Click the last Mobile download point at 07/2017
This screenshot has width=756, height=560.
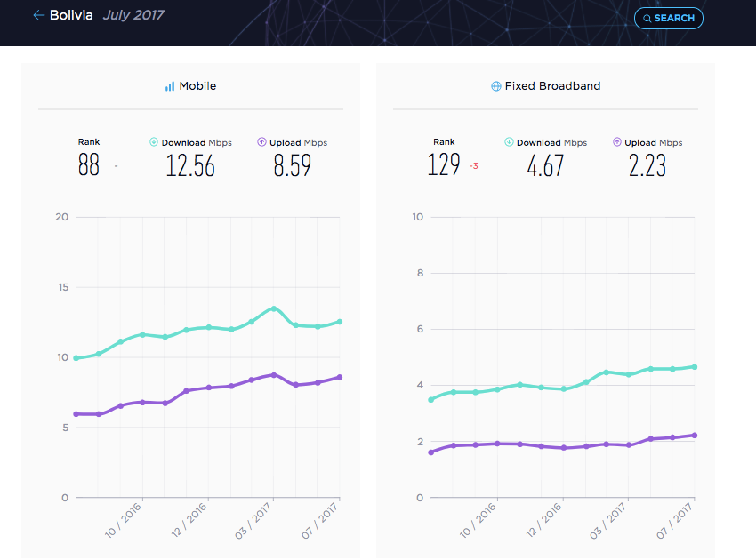point(340,322)
